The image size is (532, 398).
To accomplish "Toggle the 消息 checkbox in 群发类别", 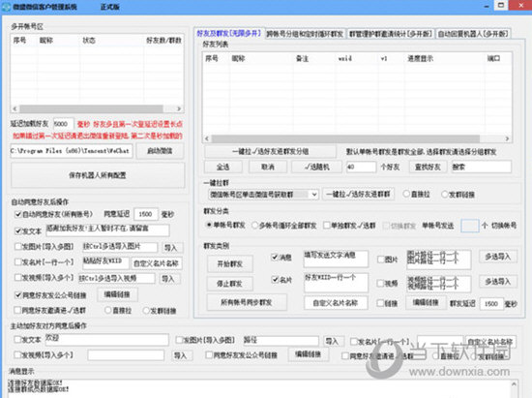I will tap(275, 257).
